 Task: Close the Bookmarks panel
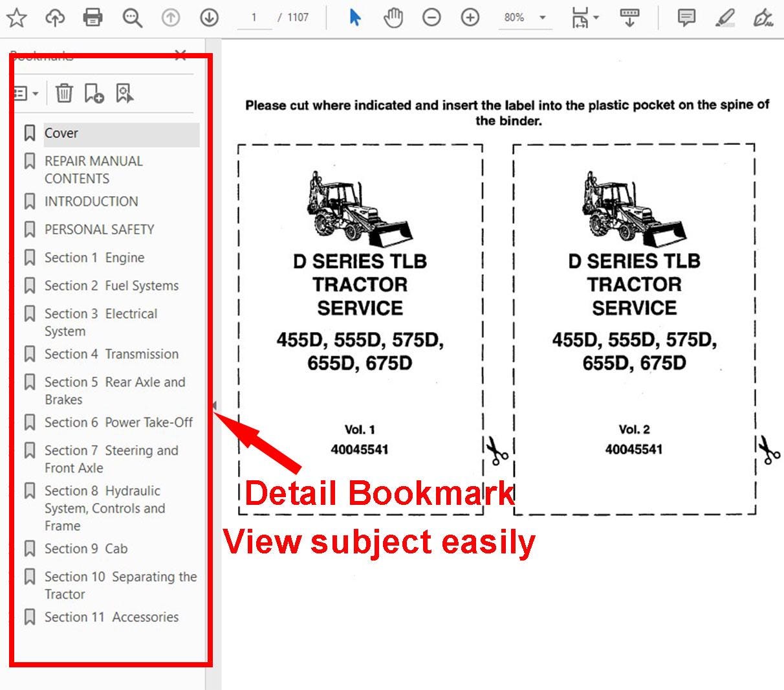click(180, 55)
